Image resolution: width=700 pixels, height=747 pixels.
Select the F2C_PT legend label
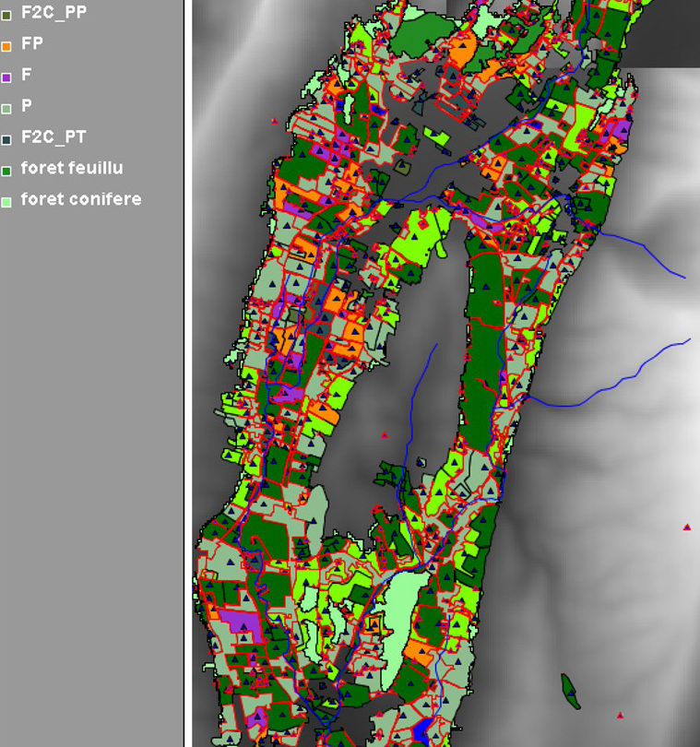coord(53,137)
